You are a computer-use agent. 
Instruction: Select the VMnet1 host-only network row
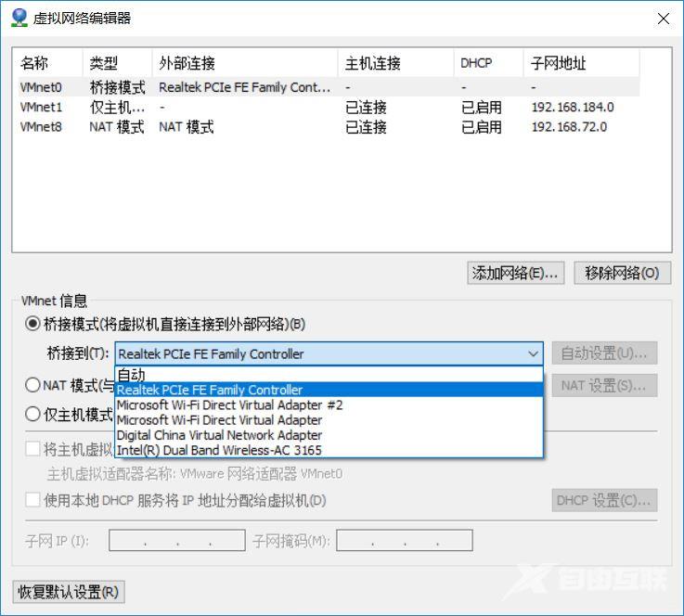tap(42, 107)
